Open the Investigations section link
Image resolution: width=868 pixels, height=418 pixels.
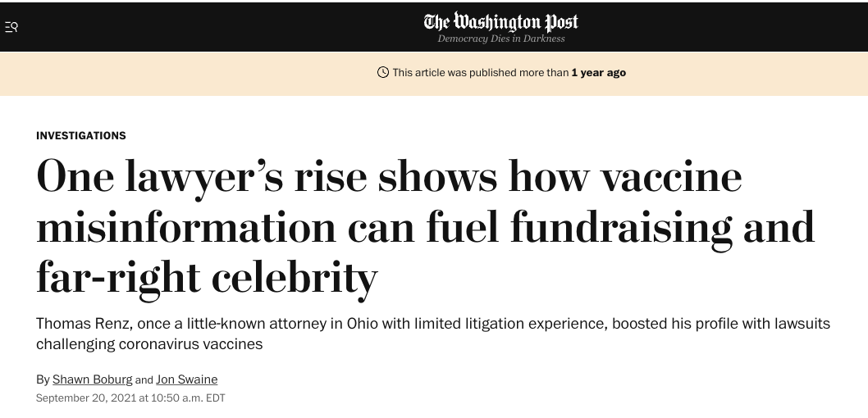(x=81, y=135)
